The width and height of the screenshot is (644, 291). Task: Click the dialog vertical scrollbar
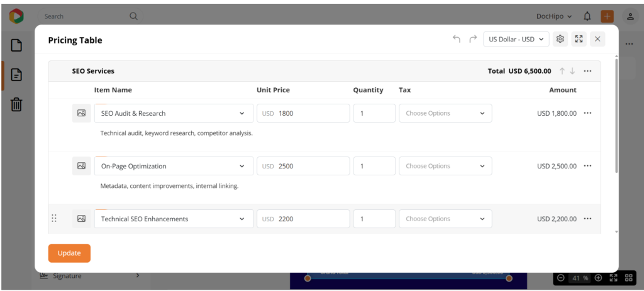pos(616,113)
